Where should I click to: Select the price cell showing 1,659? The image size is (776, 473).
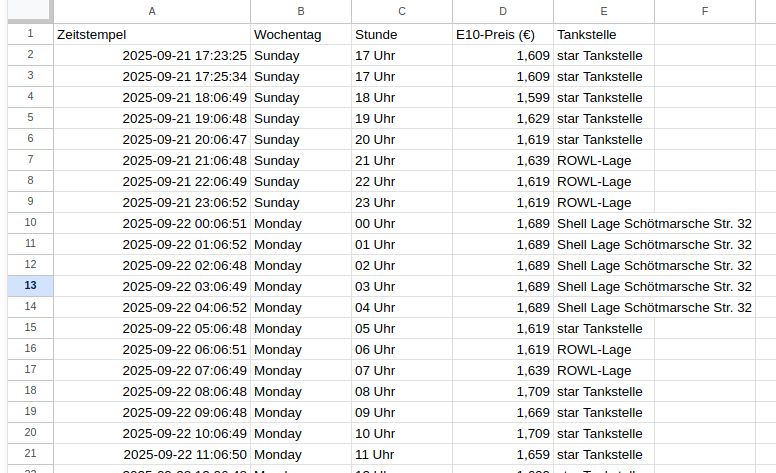point(503,454)
